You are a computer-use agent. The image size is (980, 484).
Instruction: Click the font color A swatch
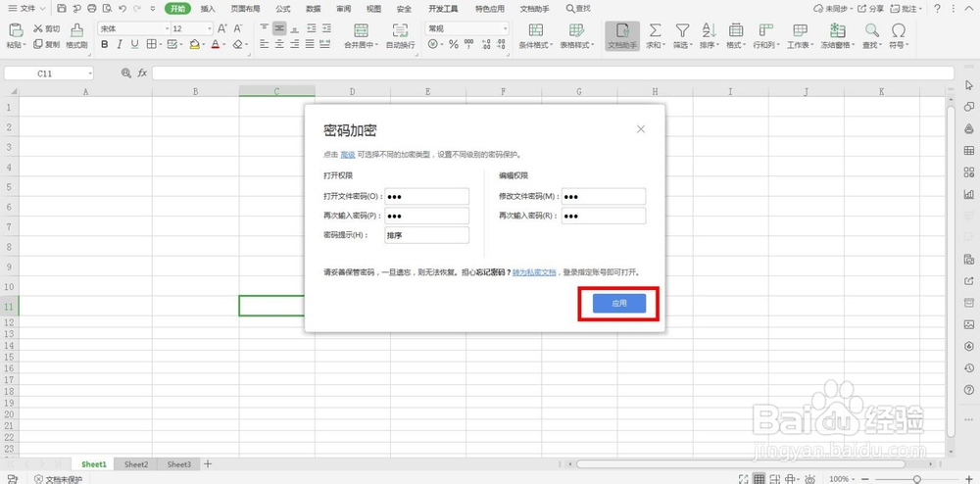coord(215,44)
